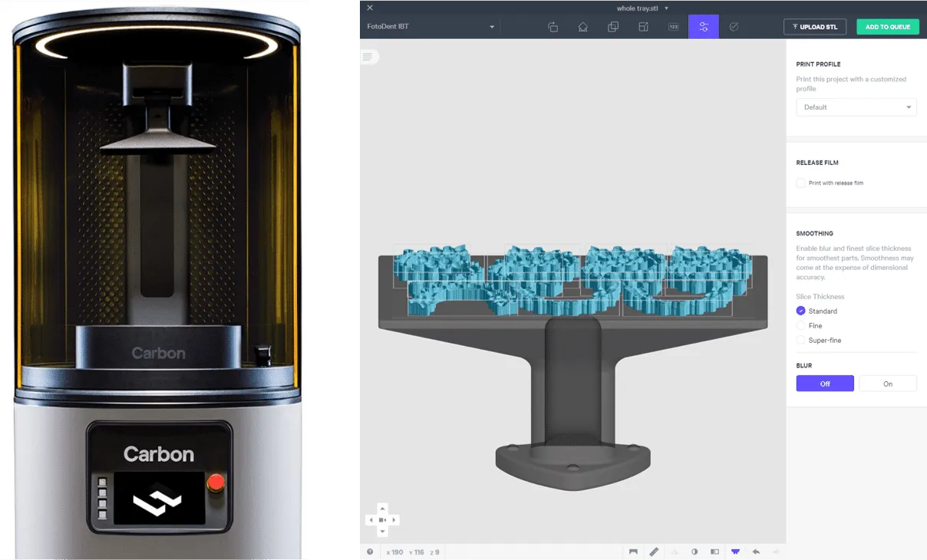Click the camera left arrow control
This screenshot has width=927, height=560.
[x=371, y=520]
